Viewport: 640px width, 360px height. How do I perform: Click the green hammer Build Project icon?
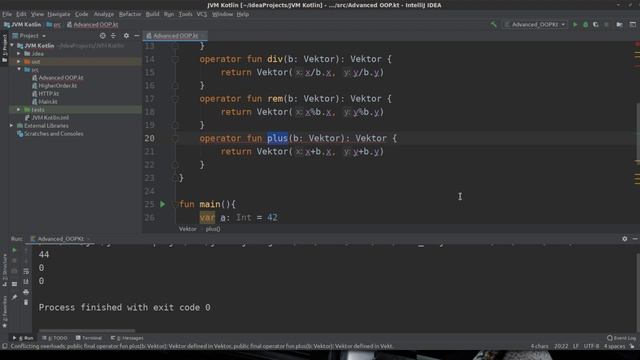pos(493,24)
